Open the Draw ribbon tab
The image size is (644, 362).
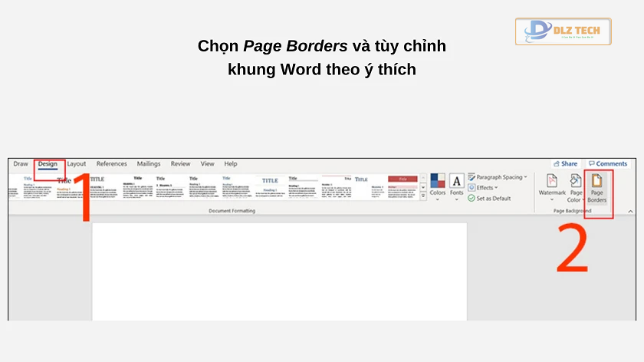(21, 163)
